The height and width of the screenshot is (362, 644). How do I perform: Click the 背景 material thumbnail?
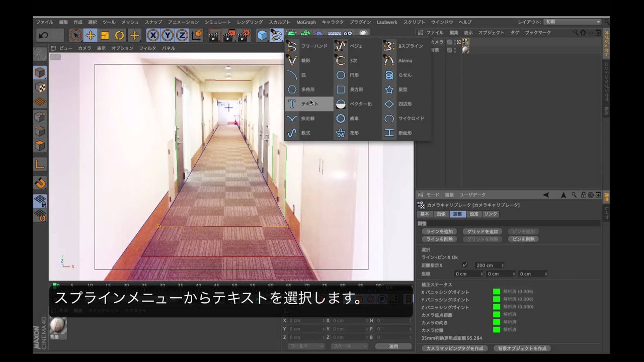click(58, 325)
